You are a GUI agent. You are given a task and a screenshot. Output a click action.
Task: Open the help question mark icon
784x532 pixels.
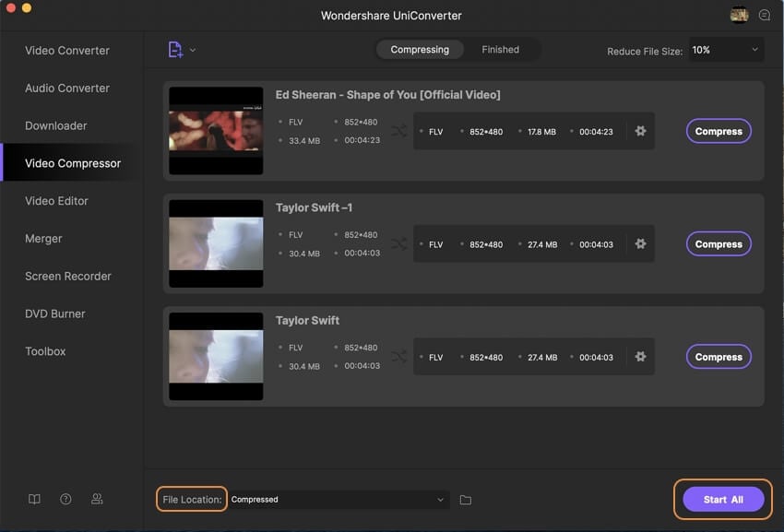click(65, 499)
